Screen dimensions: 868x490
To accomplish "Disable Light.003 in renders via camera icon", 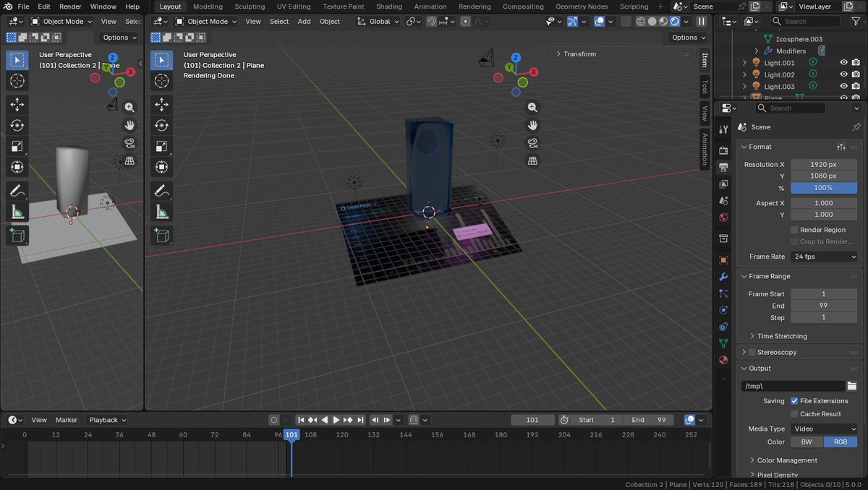I will tap(856, 86).
